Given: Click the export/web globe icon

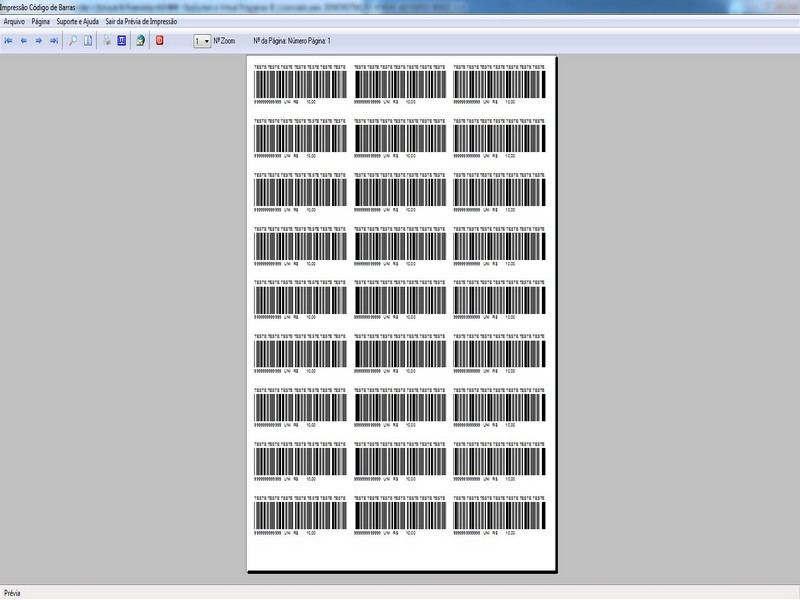Looking at the screenshot, I should pos(140,41).
